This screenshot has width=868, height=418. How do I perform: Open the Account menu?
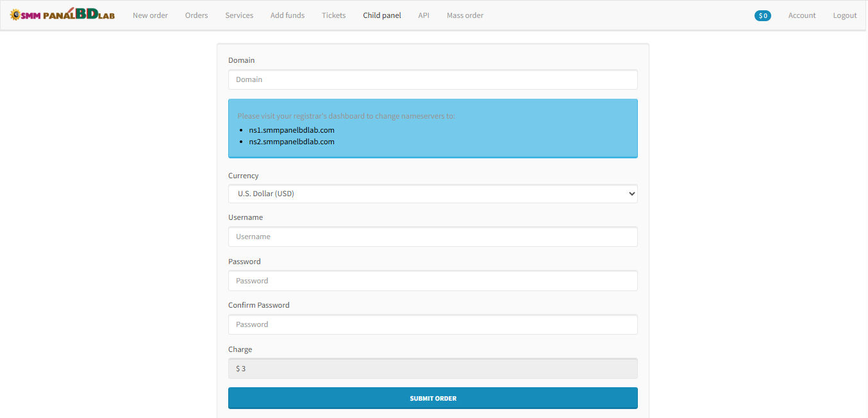801,15
